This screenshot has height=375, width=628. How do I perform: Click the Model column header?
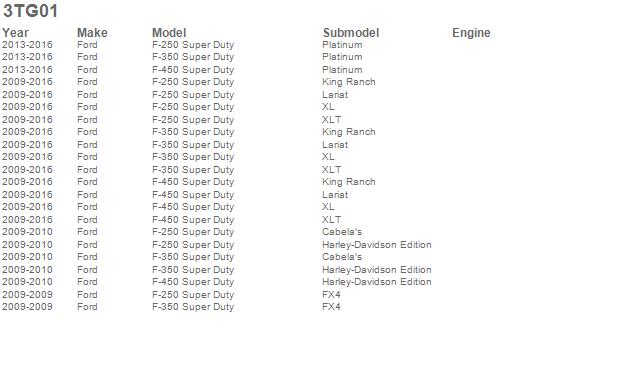click(169, 33)
